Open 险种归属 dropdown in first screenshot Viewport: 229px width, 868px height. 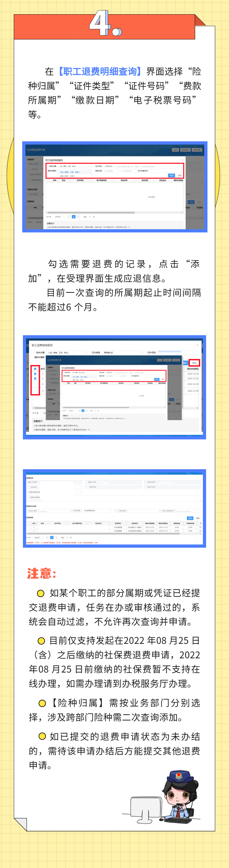pyautogui.click(x=75, y=166)
